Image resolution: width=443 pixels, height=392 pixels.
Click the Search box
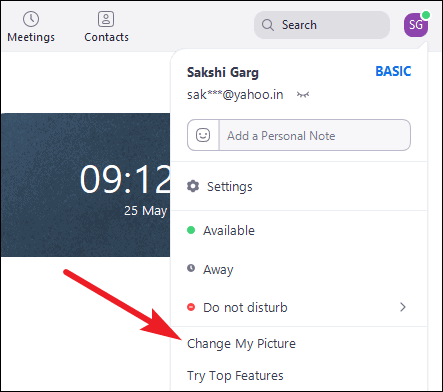coord(322,25)
